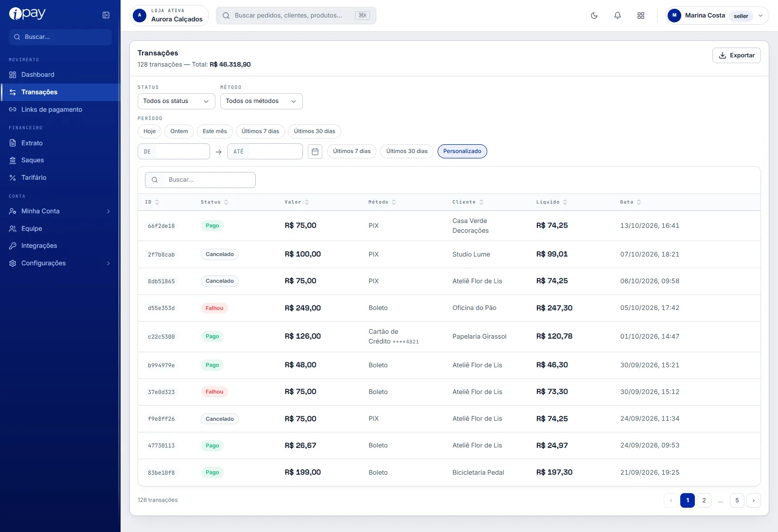
Task: Select Últimos 30 dias chip beside Personalizado
Action: click(x=407, y=151)
